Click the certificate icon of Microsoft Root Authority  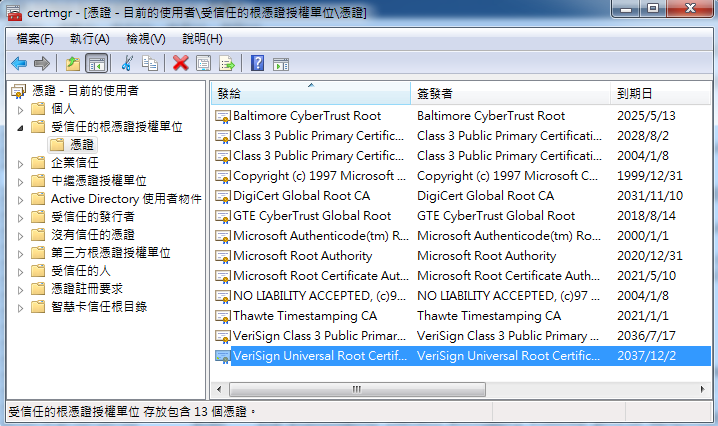coord(223,257)
